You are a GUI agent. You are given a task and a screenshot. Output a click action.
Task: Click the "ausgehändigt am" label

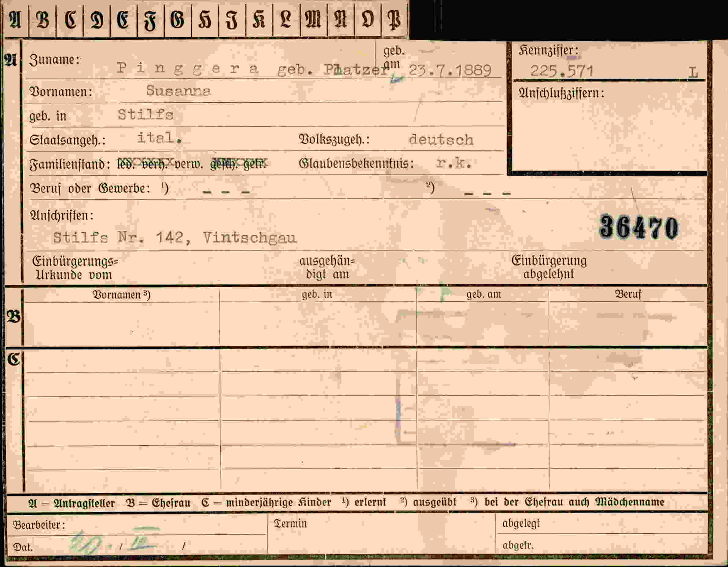click(327, 268)
